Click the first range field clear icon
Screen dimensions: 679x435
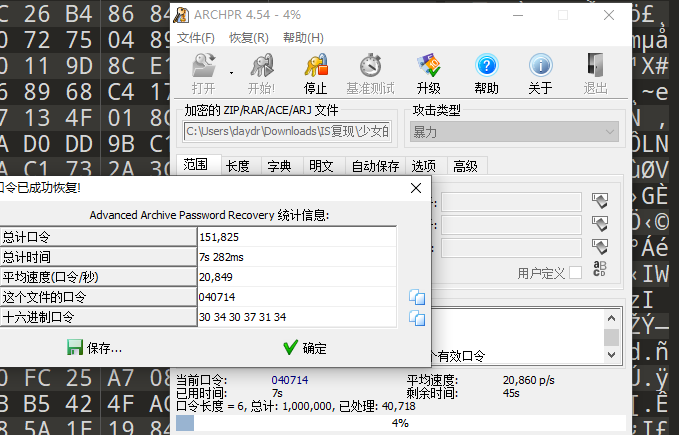point(600,201)
